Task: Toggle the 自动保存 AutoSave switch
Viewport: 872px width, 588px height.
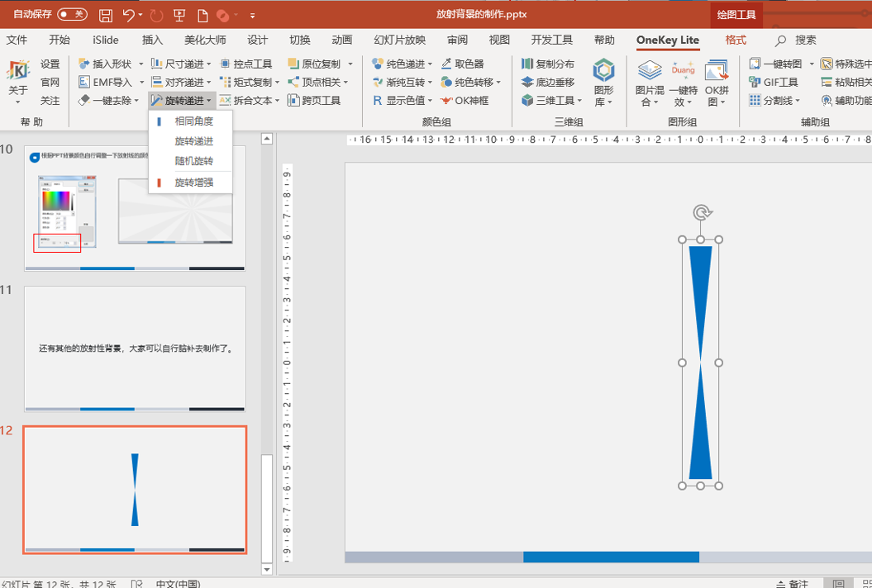Action: tap(72, 15)
